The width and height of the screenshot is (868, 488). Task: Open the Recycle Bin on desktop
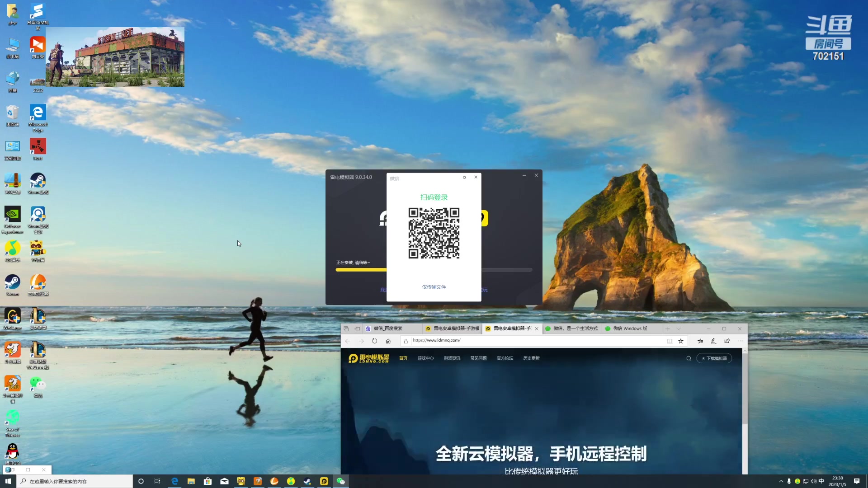click(13, 116)
